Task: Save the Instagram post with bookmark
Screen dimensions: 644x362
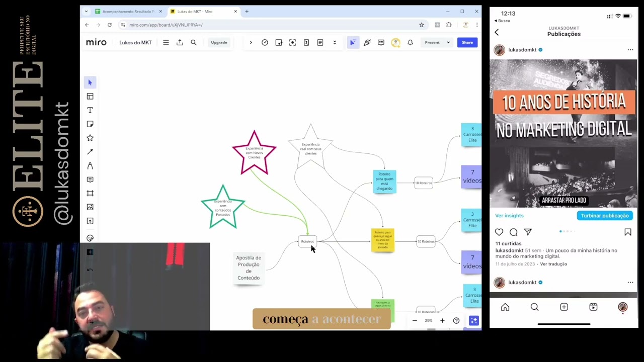Action: point(628,232)
